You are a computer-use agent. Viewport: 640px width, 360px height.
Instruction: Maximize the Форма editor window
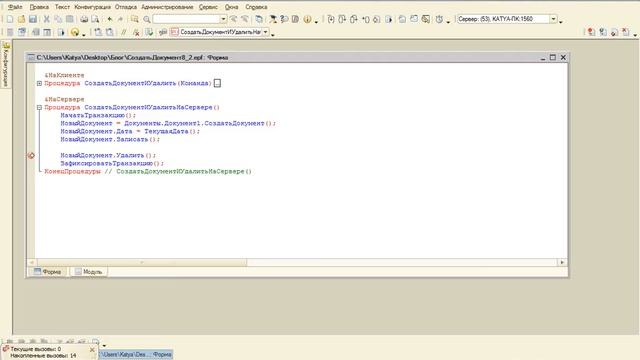click(x=553, y=57)
